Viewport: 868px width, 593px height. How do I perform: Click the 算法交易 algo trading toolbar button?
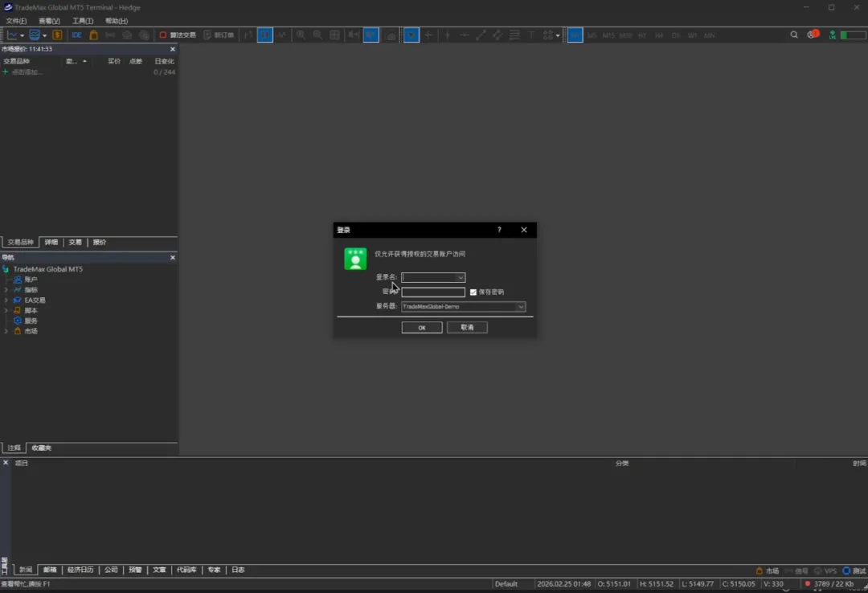point(178,35)
